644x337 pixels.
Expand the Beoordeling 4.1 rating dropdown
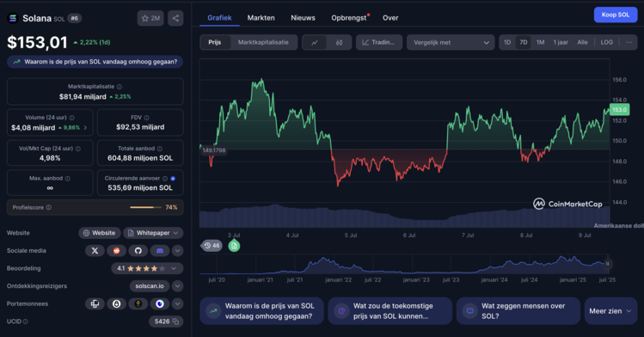pos(174,268)
